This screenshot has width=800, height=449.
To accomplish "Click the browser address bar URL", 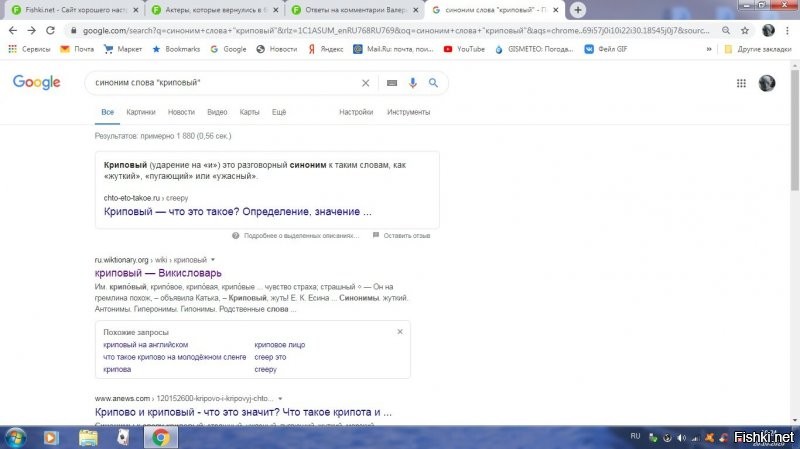I will 395,31.
